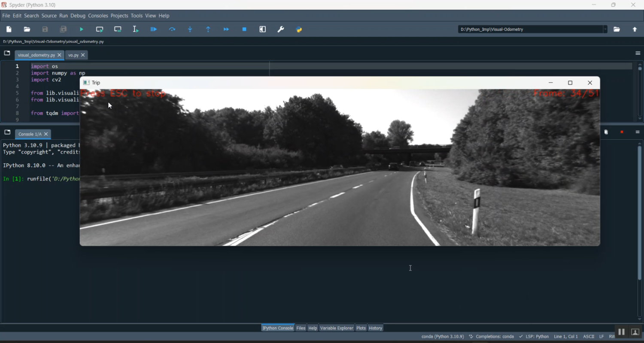Switch to the vo.py tab
Image resolution: width=644 pixels, height=343 pixels.
73,55
